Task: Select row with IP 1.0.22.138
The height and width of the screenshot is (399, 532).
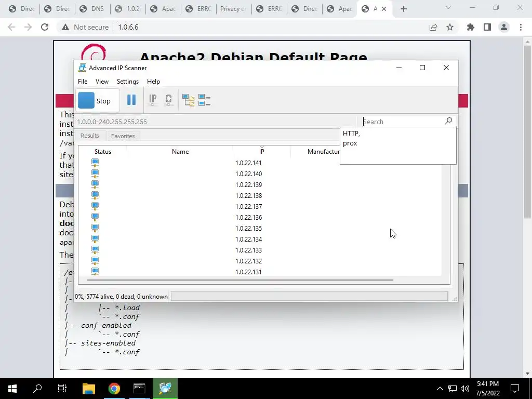Action: click(260, 195)
